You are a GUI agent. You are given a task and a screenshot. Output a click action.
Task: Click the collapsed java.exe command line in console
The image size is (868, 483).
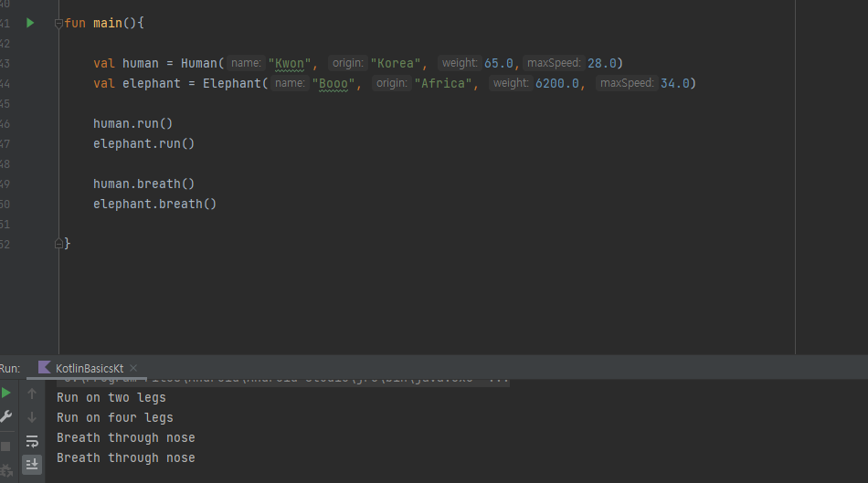(282, 382)
